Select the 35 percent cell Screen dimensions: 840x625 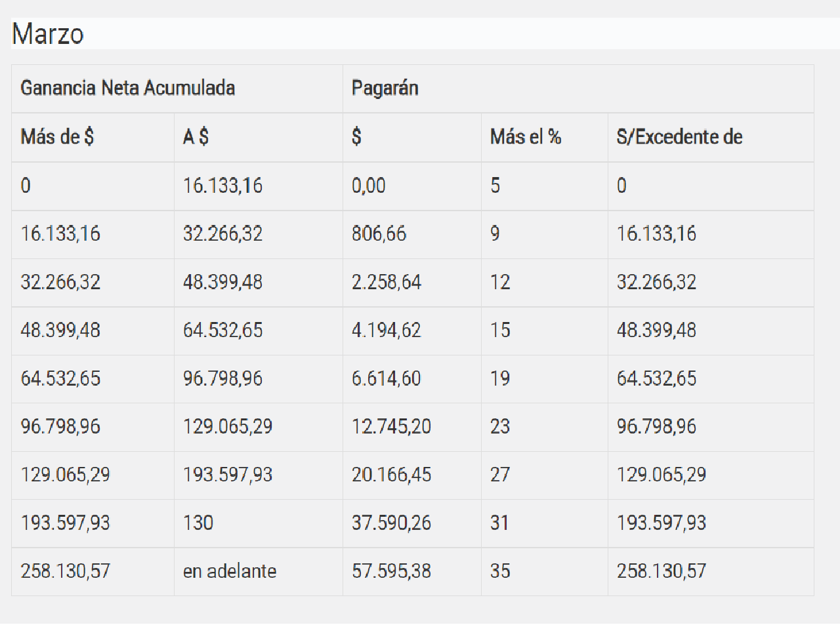click(x=500, y=571)
